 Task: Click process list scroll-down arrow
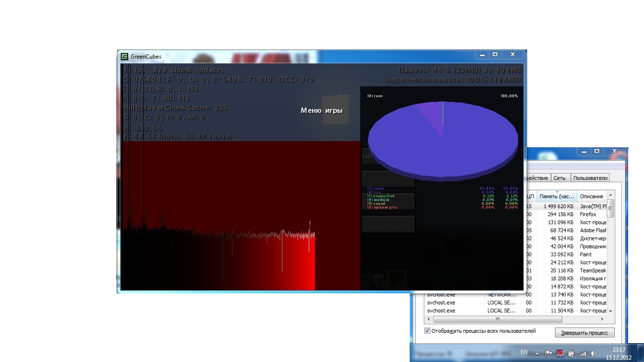(611, 311)
